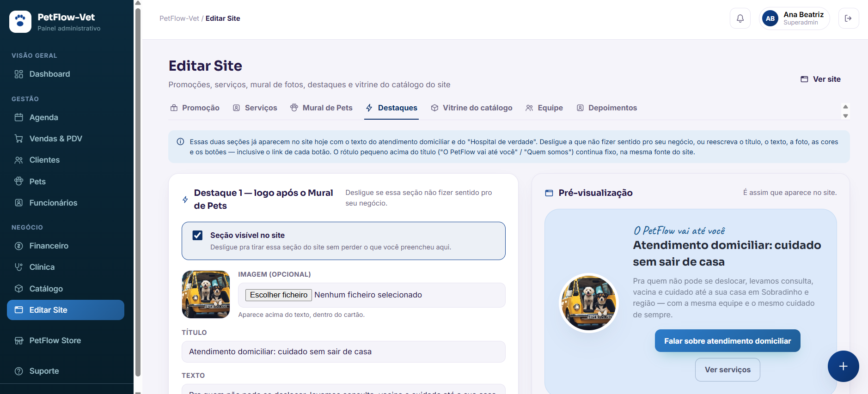The image size is (868, 394).
Task: Click PetFlow-Vet breadcrumb link
Action: (179, 18)
